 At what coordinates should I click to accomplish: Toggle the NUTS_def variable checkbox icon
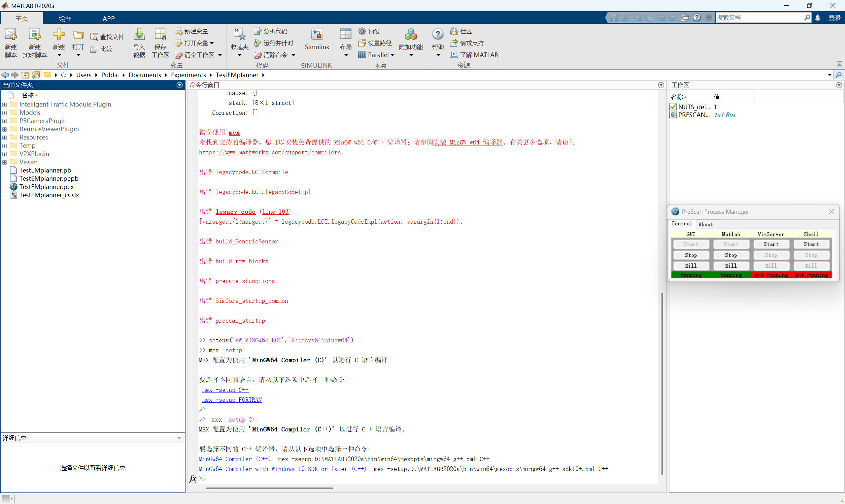tap(673, 107)
